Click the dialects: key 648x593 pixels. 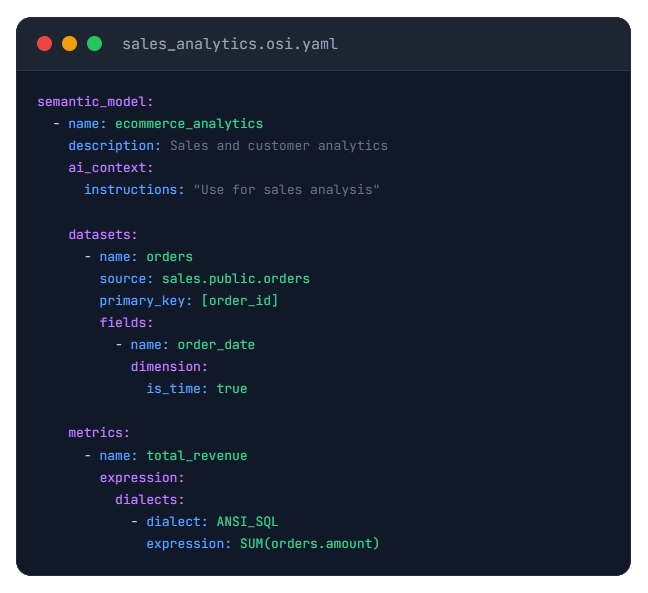pos(150,500)
